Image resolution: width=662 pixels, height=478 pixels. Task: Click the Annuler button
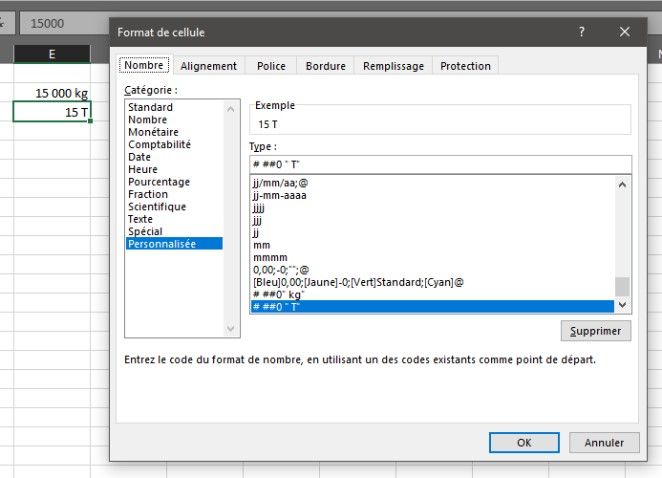click(x=604, y=442)
